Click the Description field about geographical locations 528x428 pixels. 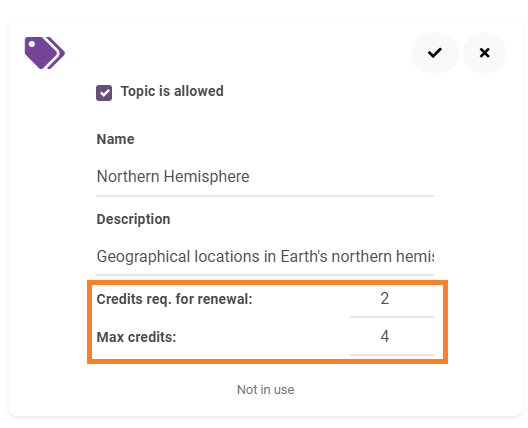pyautogui.click(x=265, y=257)
